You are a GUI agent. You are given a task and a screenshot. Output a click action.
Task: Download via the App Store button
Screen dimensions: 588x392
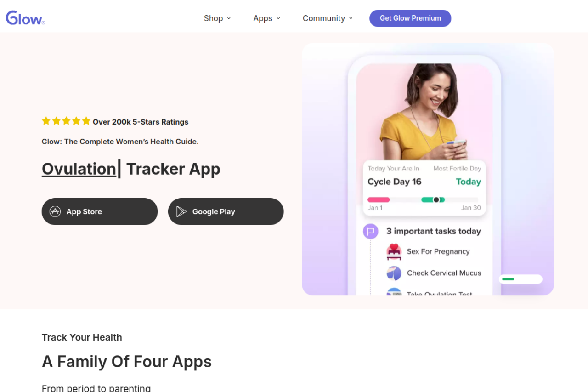click(100, 211)
